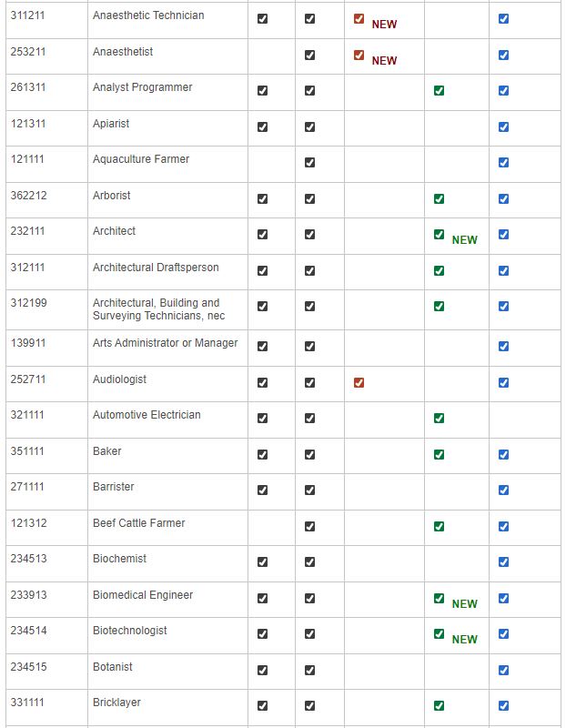This screenshot has height=728, width=566.
Task: Toggle the green checkbox for Biomedical Engineer
Action: coord(439,599)
